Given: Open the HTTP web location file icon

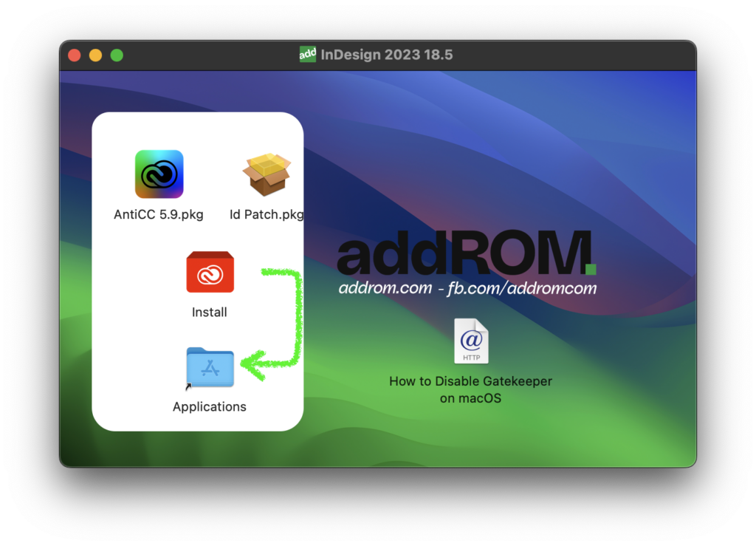Looking at the screenshot, I should tap(471, 341).
